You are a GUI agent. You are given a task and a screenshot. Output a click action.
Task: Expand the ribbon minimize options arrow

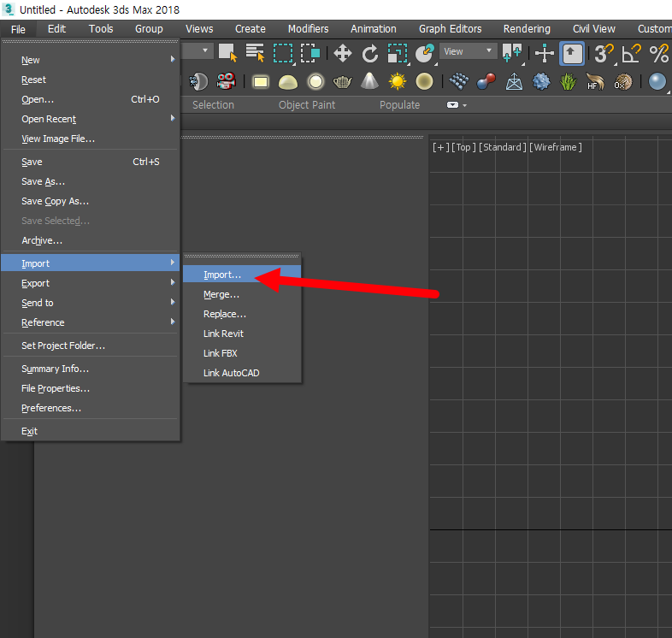point(464,105)
